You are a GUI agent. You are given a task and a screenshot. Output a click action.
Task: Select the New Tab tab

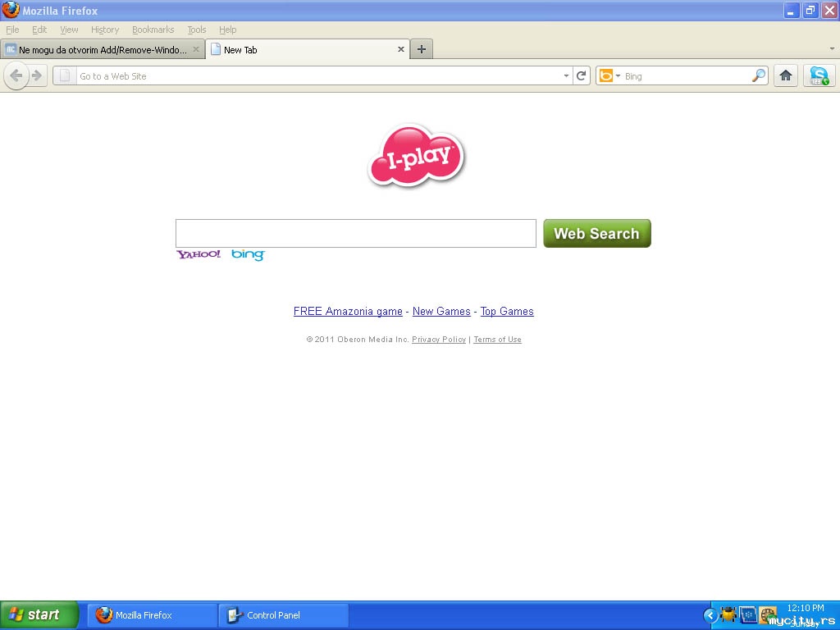coord(308,49)
